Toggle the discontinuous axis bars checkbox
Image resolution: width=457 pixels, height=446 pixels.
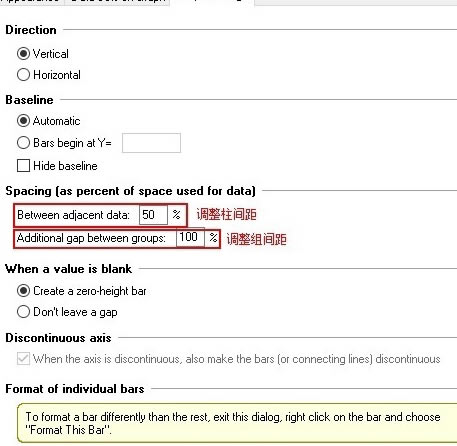(23, 359)
